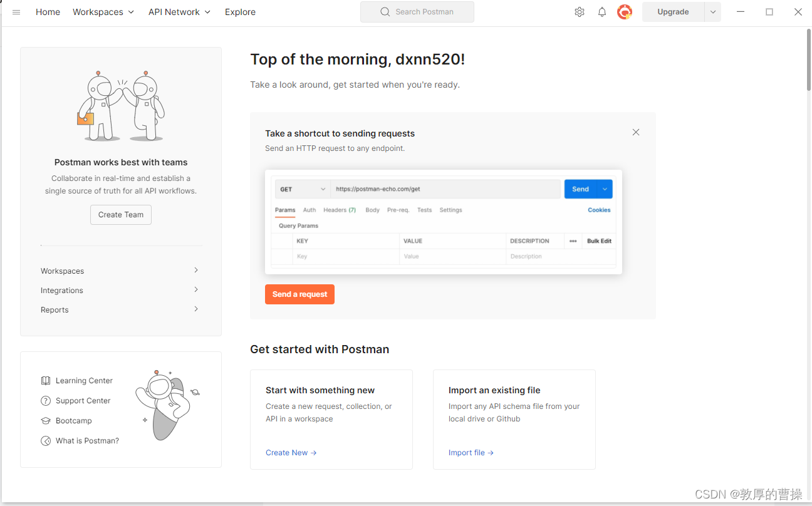
Task: Click the Bulk Edit link
Action: coord(599,241)
